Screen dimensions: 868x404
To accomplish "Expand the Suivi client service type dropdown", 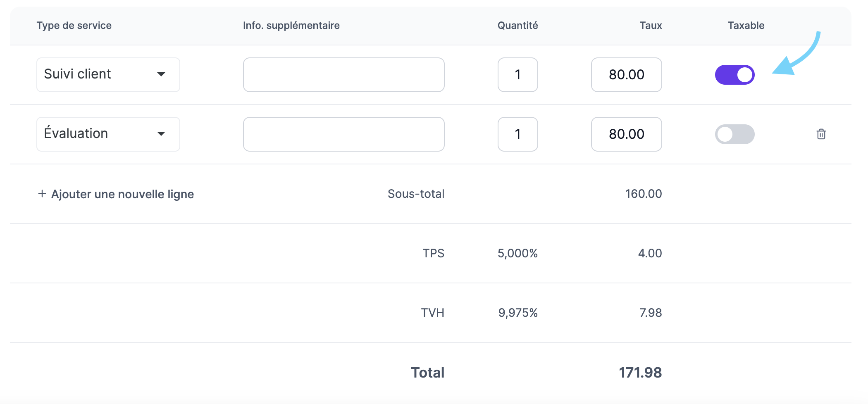I will click(x=108, y=75).
